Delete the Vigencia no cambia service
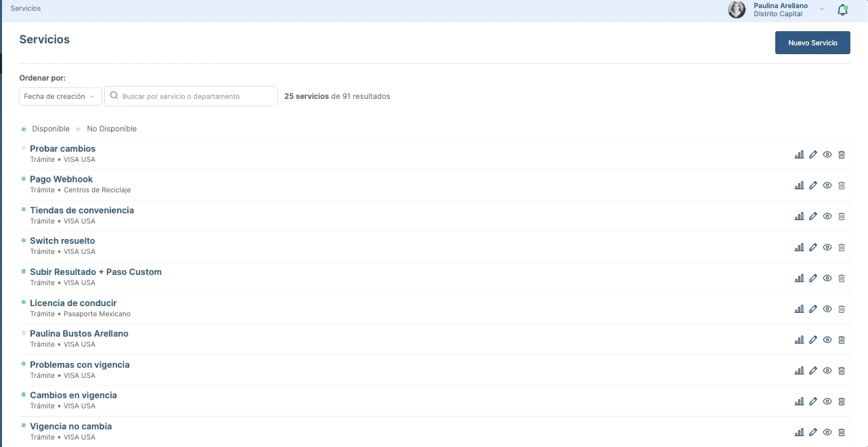This screenshot has height=447, width=868. (842, 432)
